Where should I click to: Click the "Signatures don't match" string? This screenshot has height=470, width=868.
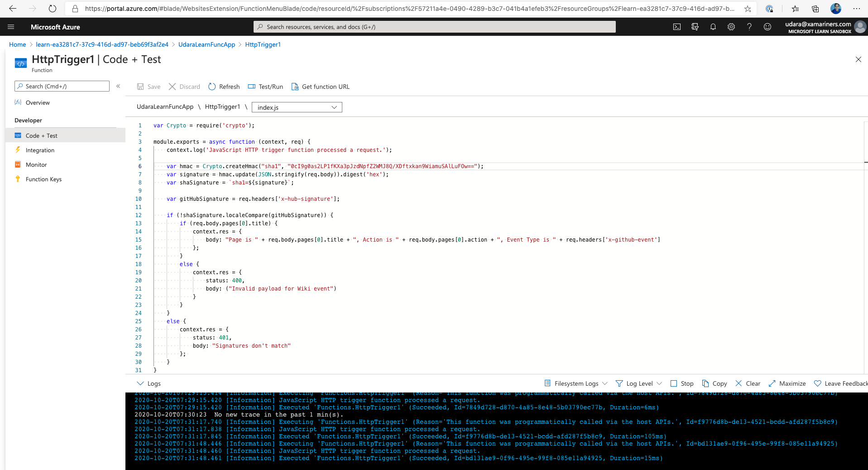click(x=251, y=346)
